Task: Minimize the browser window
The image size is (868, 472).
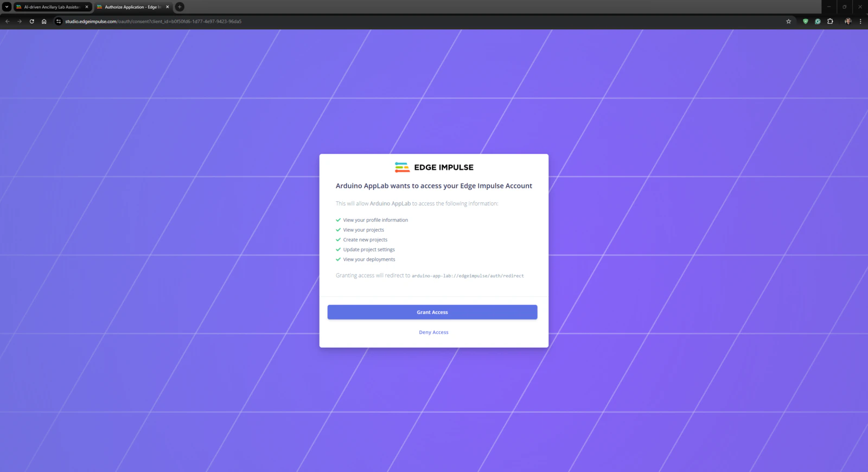Action: click(x=829, y=7)
